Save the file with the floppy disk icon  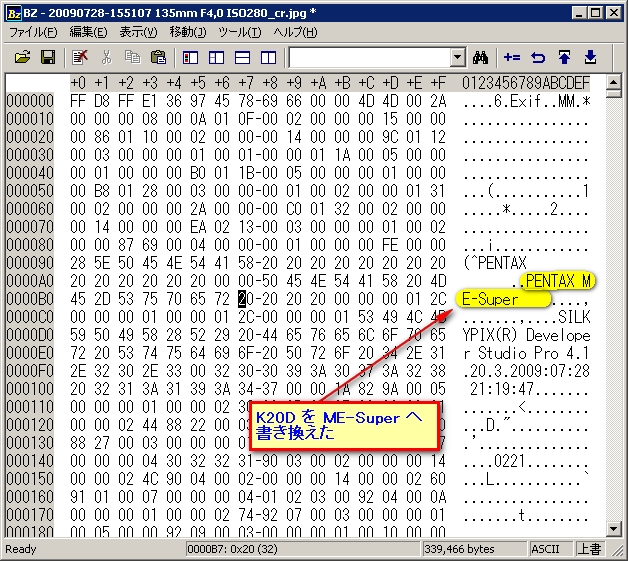(x=48, y=58)
